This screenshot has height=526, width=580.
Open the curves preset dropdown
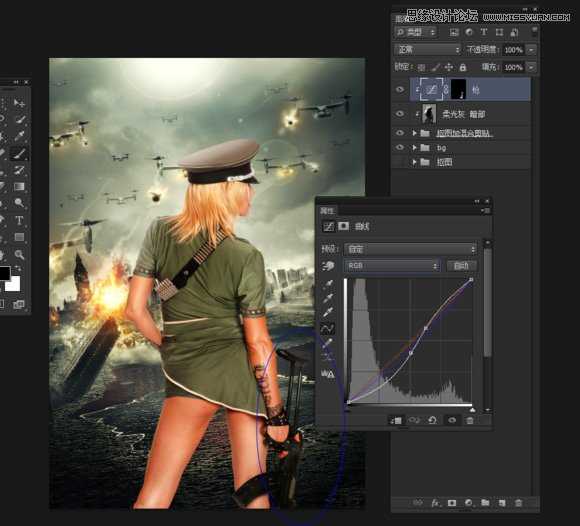(411, 249)
